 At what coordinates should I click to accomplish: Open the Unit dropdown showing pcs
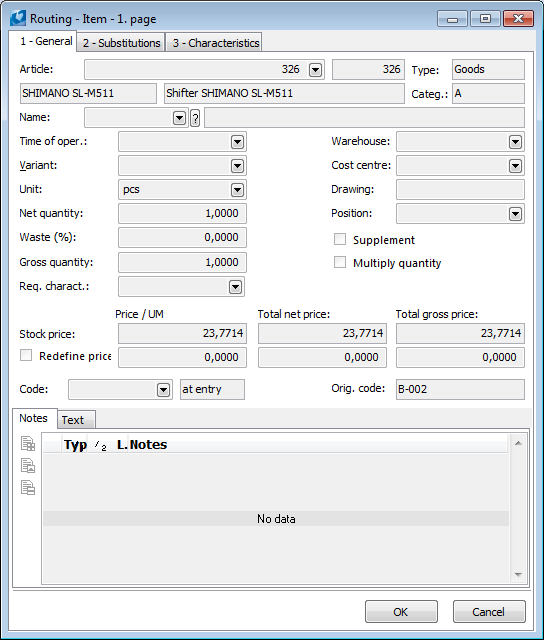237,190
